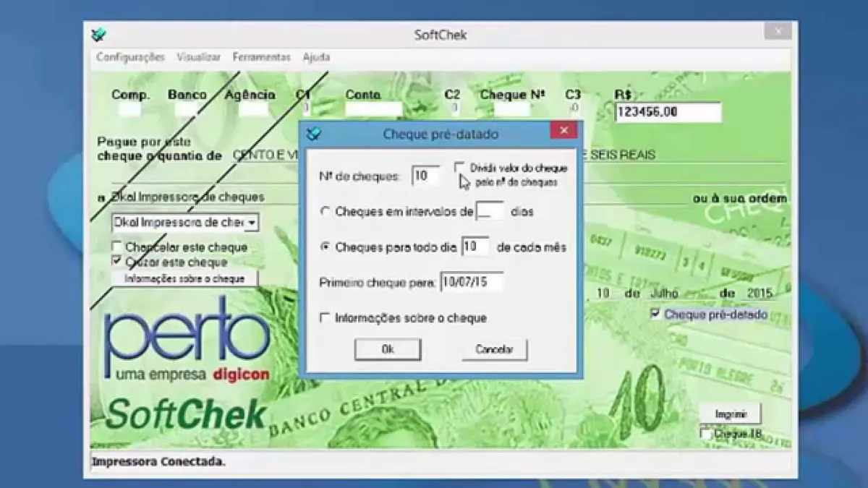868x488 pixels.
Task: Click the 2015 year text
Action: click(760, 294)
